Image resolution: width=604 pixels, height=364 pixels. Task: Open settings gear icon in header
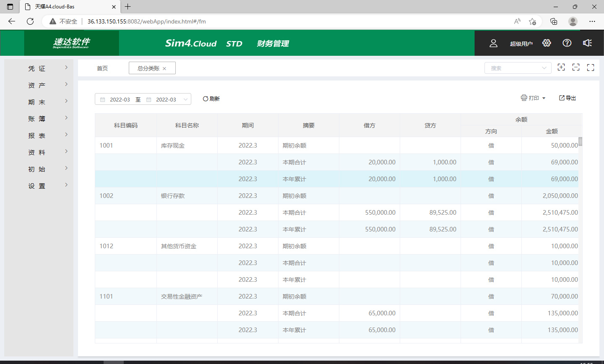tap(546, 43)
